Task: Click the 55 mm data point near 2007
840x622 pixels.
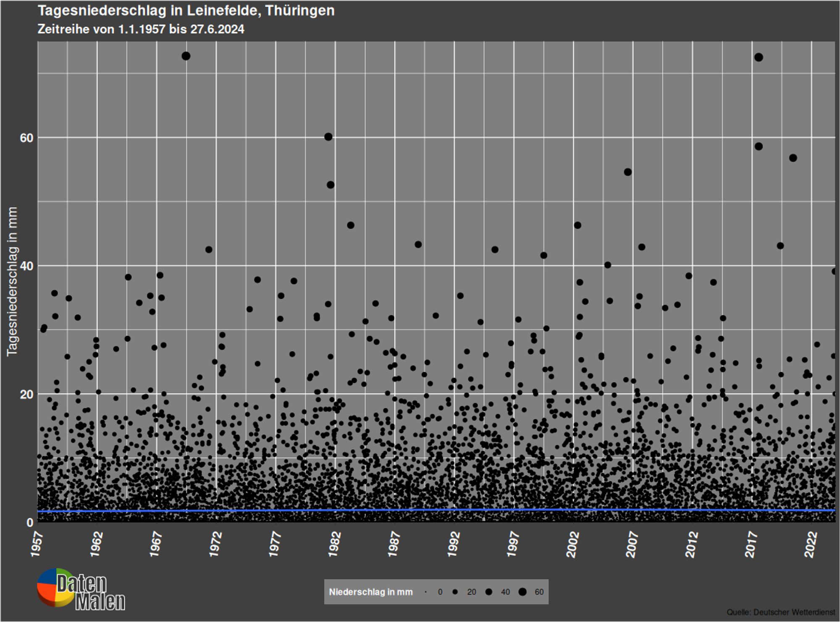Action: (628, 172)
